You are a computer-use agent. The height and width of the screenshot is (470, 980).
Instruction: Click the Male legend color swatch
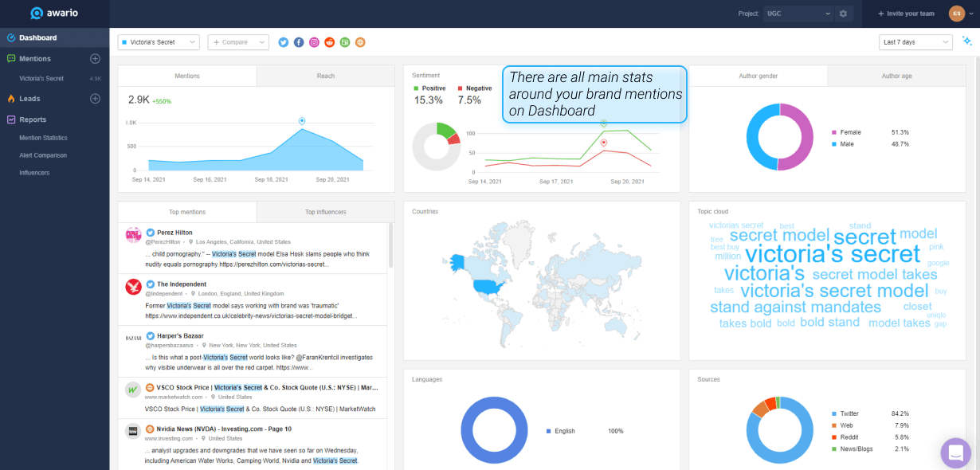tap(834, 144)
